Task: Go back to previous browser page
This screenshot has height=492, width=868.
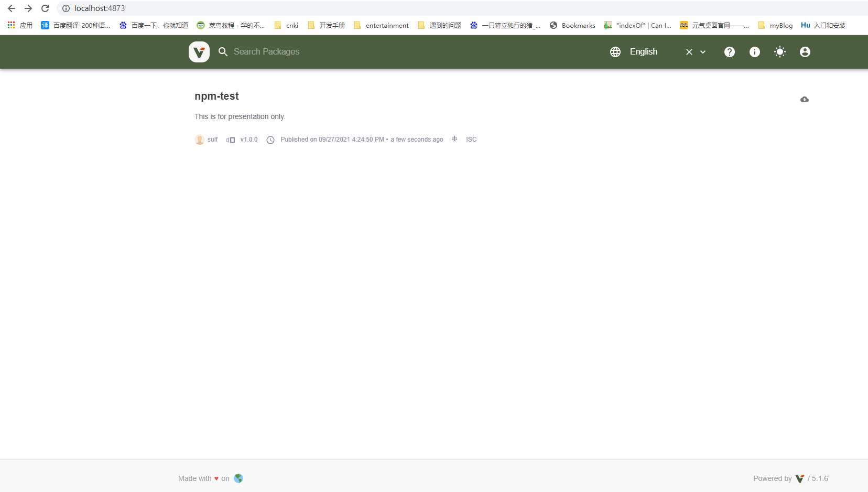Action: (12, 8)
